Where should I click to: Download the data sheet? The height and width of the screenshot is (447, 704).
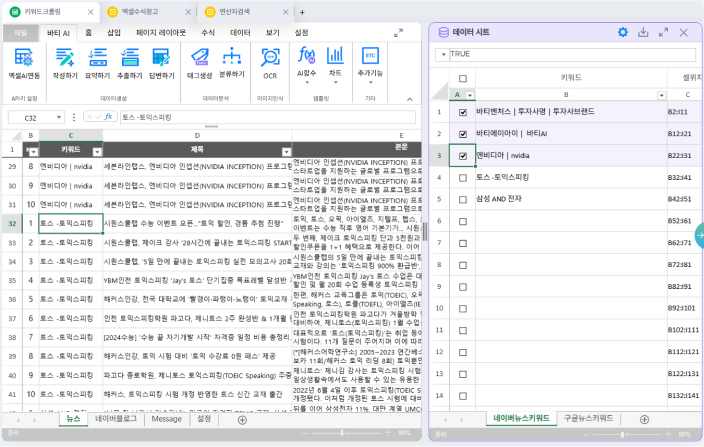[x=643, y=32]
